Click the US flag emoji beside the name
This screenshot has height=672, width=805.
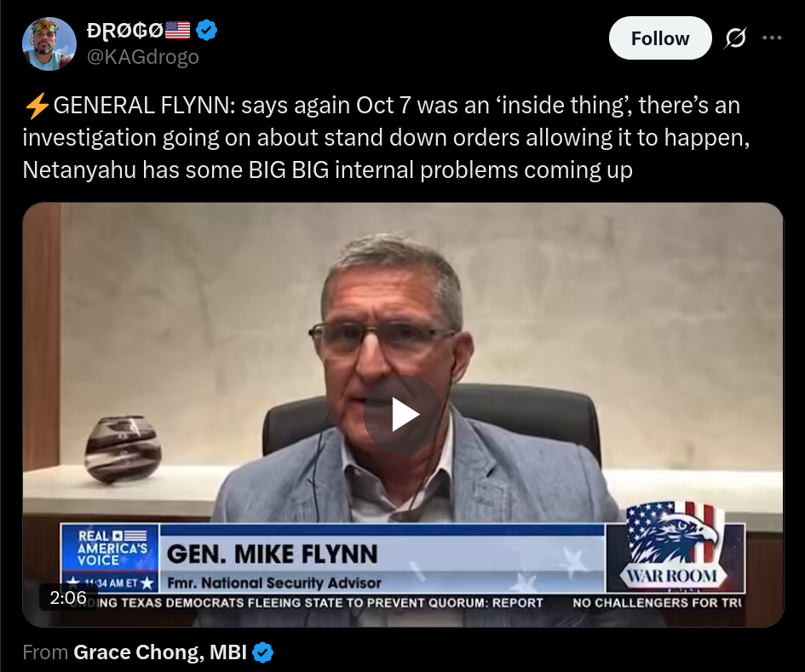178,31
